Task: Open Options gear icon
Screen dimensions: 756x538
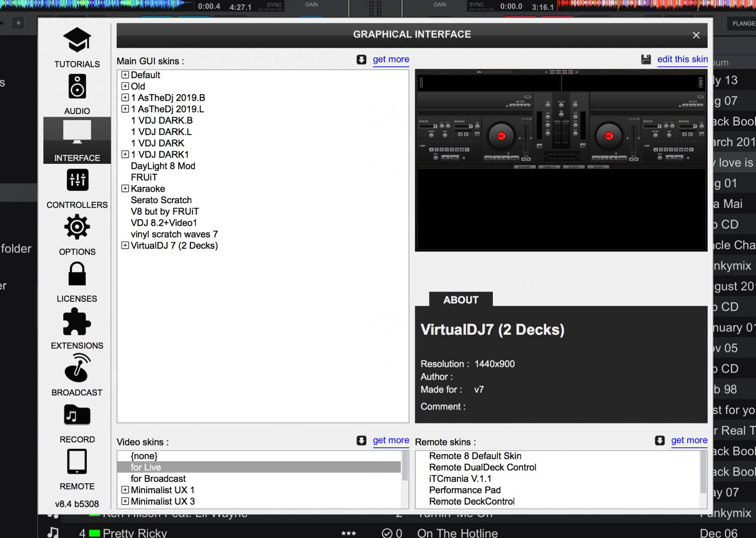Action: coord(77,227)
